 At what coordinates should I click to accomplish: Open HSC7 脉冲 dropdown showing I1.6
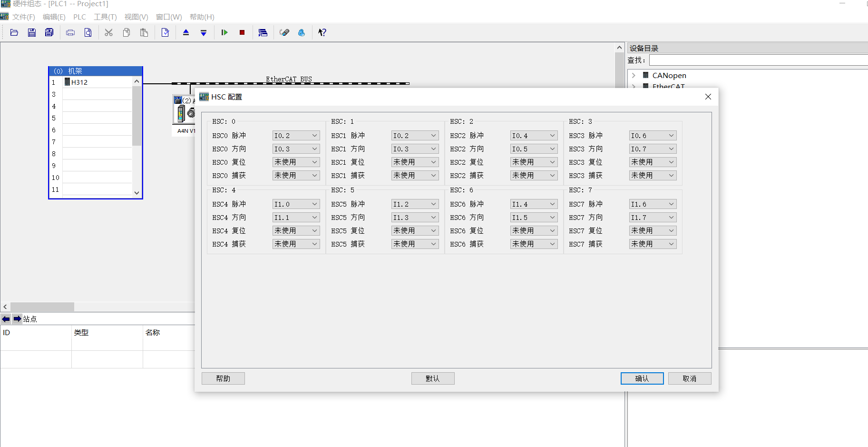pos(653,204)
